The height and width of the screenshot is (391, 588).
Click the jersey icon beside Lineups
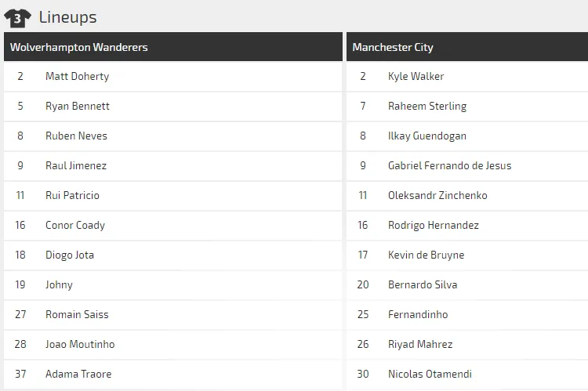pyautogui.click(x=17, y=17)
